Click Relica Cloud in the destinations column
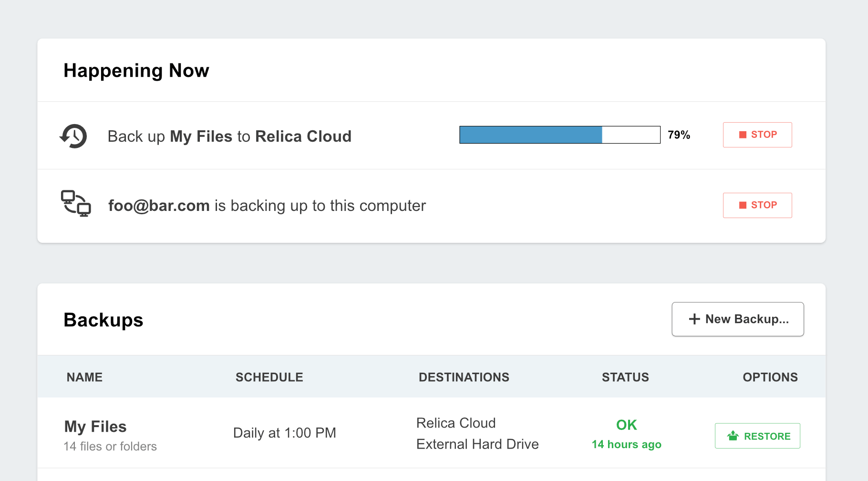This screenshot has width=868, height=481. click(x=455, y=423)
